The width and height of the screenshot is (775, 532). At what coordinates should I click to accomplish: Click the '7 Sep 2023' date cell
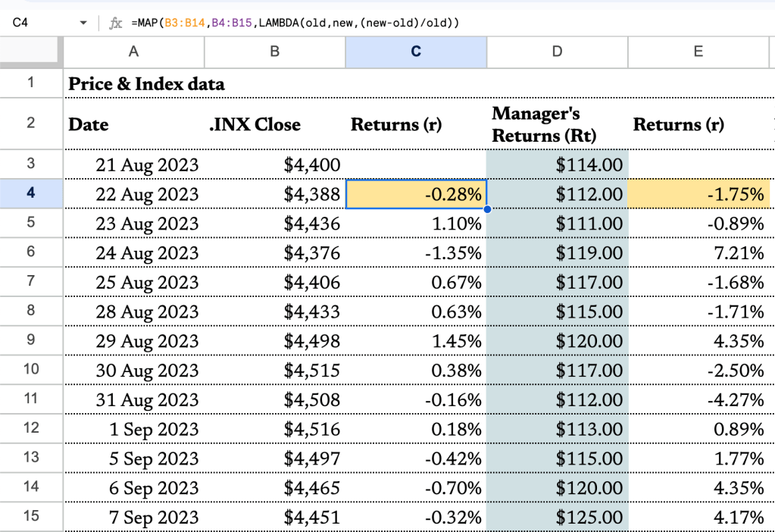pos(133,518)
